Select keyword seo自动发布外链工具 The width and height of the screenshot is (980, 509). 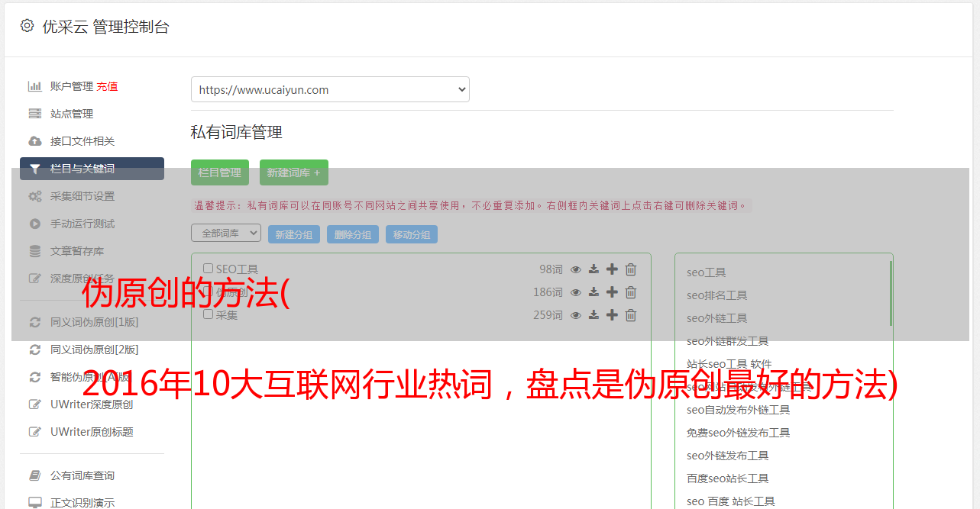[x=738, y=410]
